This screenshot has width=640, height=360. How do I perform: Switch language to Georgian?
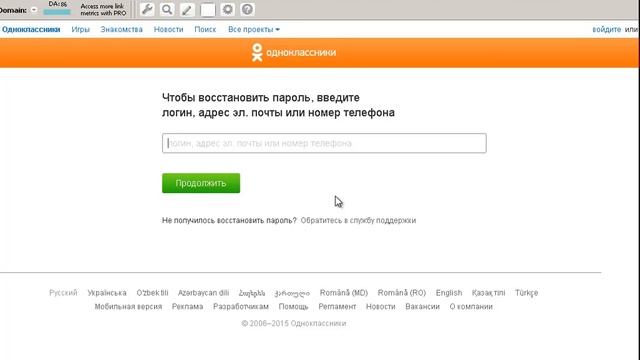tap(292, 293)
